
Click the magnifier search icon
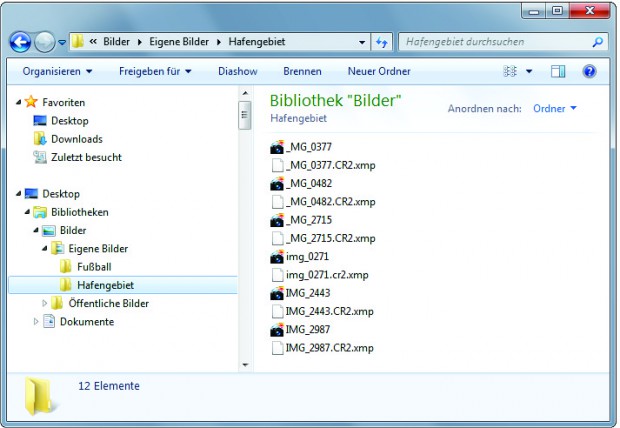(597, 42)
